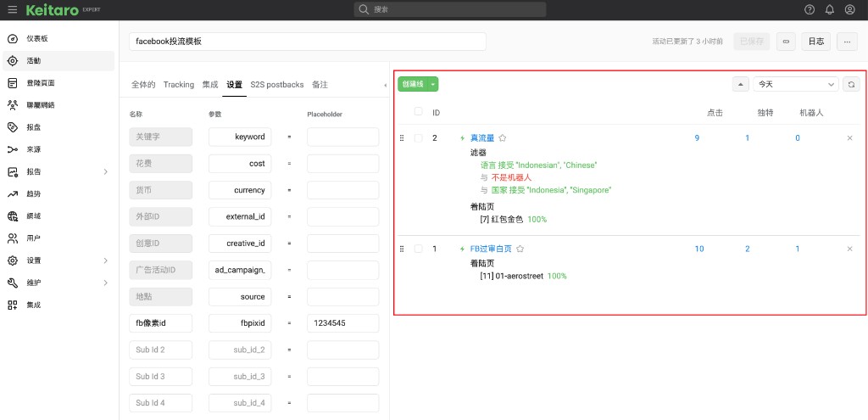Image resolution: width=868 pixels, height=420 pixels.
Task: Click the 用户 users icon
Action: point(13,238)
